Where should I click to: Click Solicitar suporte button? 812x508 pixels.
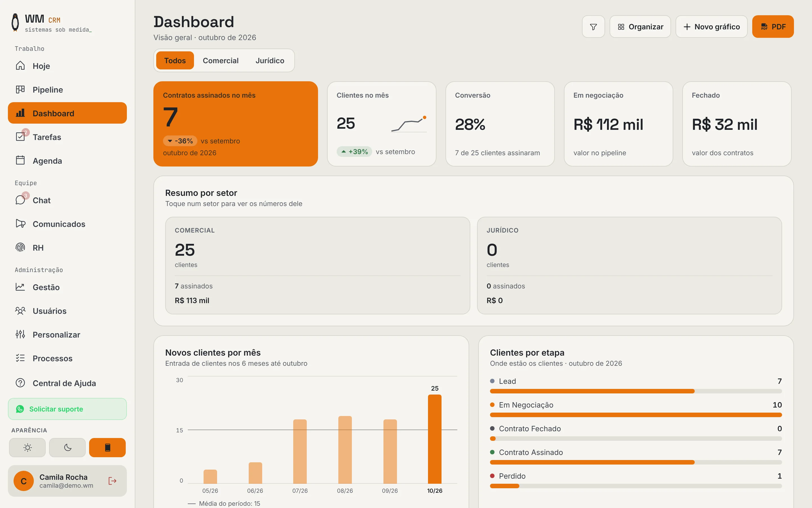(x=67, y=409)
